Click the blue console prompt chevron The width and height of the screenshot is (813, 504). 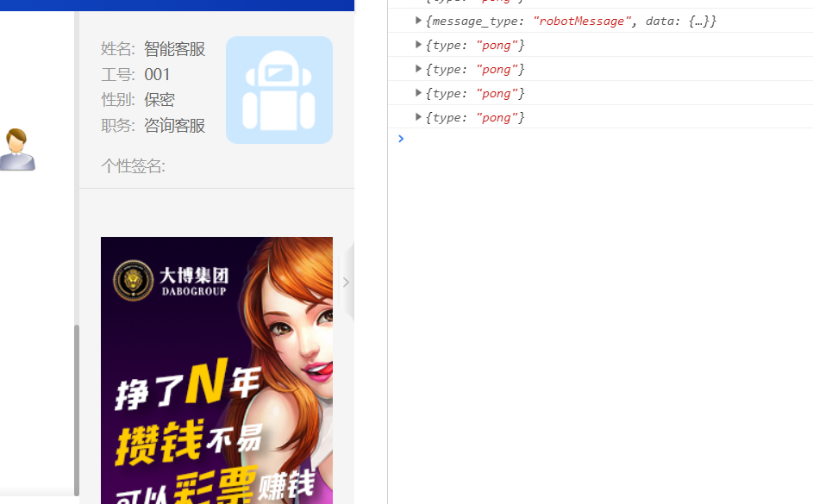click(401, 139)
